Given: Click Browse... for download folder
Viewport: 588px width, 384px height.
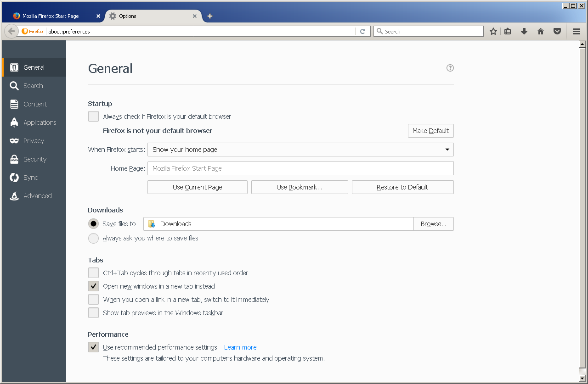Looking at the screenshot, I should click(434, 224).
